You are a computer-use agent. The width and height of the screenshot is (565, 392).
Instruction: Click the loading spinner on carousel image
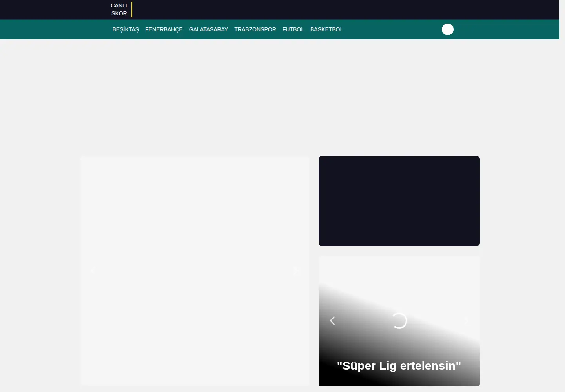[x=399, y=321]
